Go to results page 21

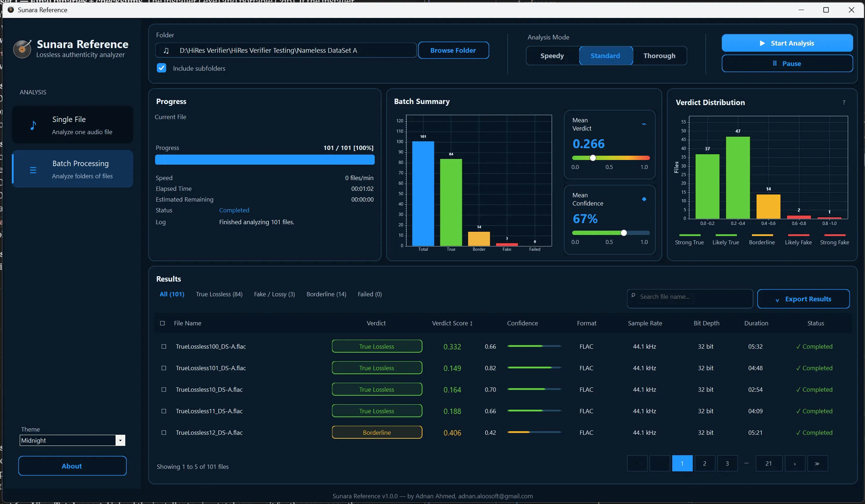769,463
